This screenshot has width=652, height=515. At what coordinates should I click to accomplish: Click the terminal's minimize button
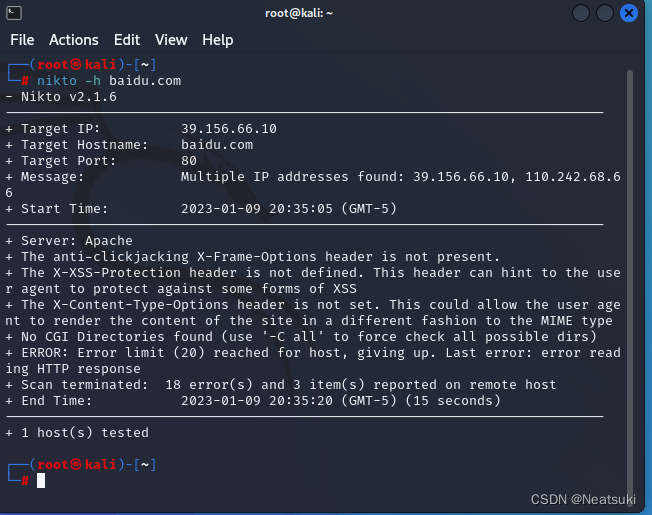[x=580, y=13]
